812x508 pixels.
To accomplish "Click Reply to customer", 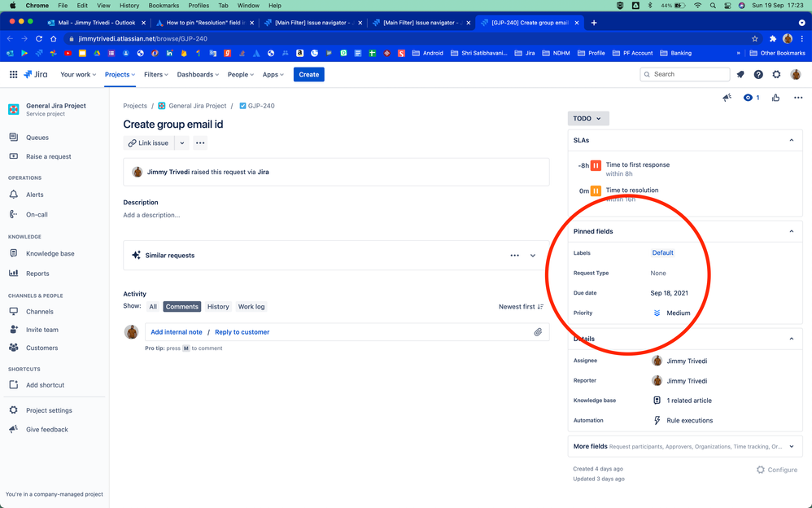I will (242, 332).
